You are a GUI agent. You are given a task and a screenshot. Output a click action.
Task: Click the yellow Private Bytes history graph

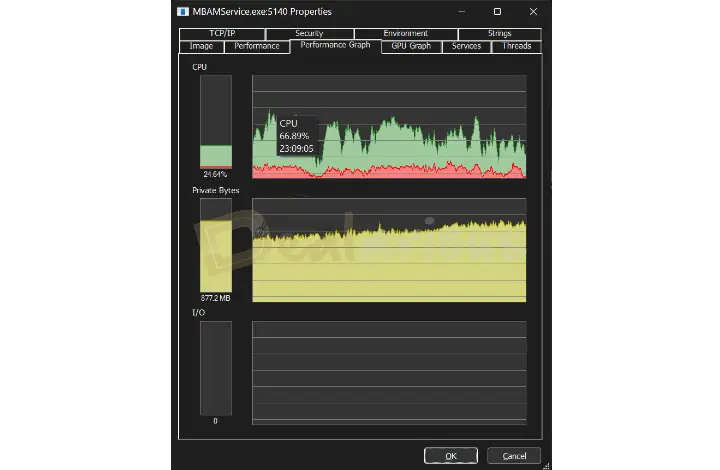pos(389,250)
